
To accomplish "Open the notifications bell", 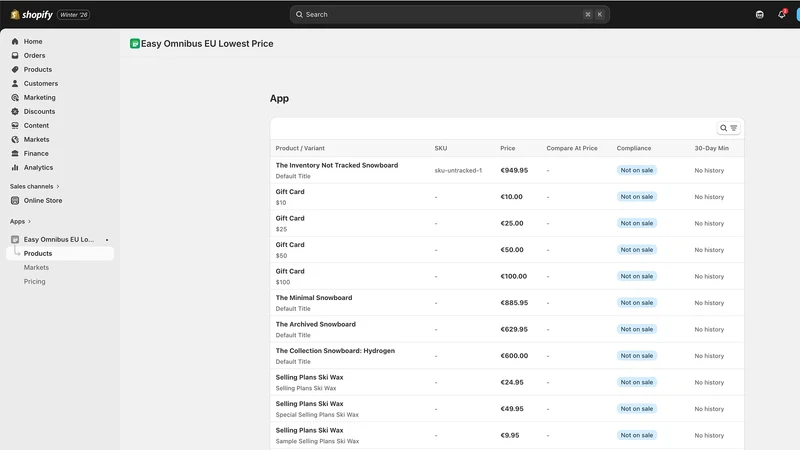I will coord(782,14).
